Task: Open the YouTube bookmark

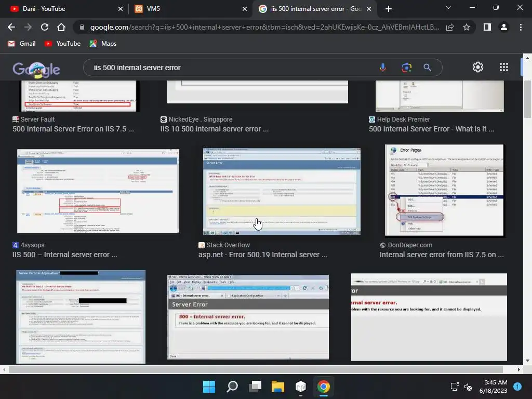Action: click(63, 44)
